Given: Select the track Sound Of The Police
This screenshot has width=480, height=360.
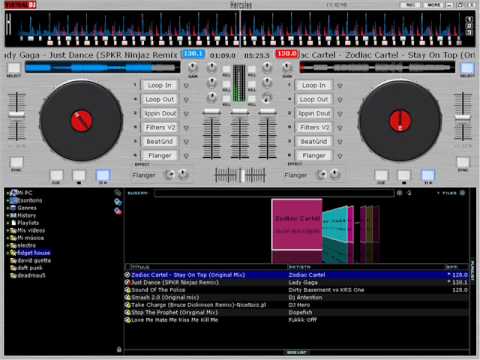Looking at the screenshot, I should tap(296, 290).
